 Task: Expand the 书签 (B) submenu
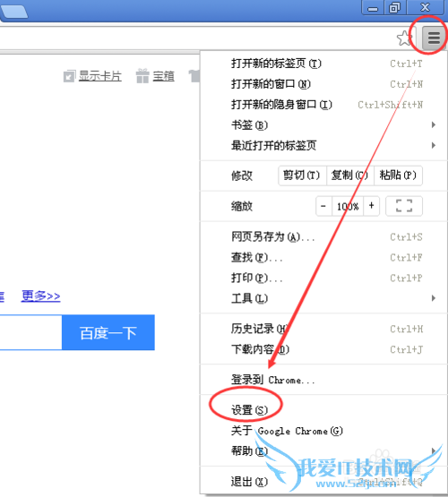coord(323,125)
